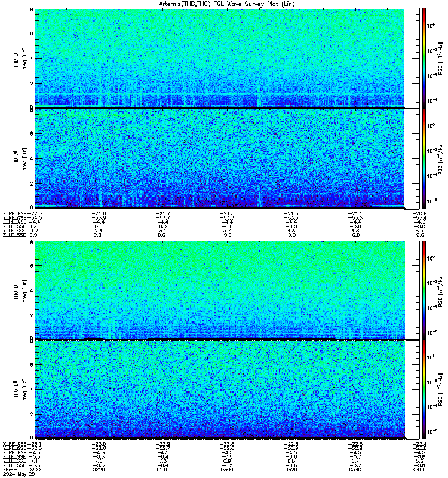This screenshot has width=448, height=478.
Task: Click the THC X_RE_GSE value '-22.9'
Action: (x=163, y=444)
